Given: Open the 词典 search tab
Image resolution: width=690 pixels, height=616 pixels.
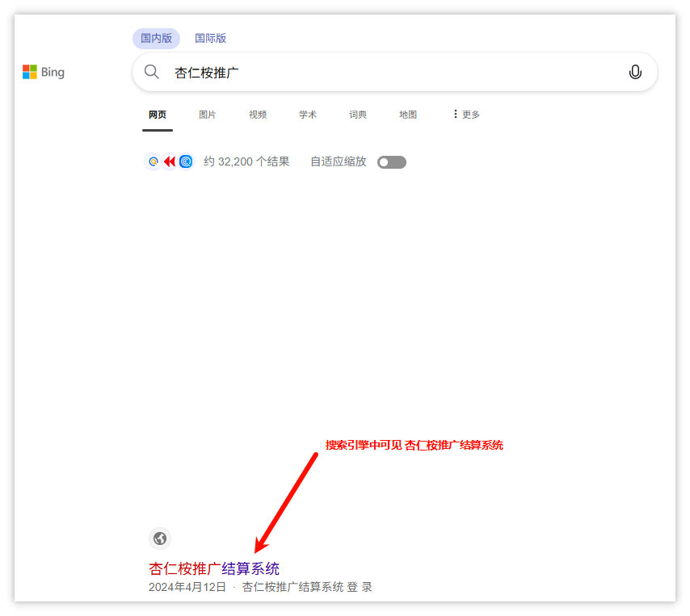Looking at the screenshot, I should [358, 115].
